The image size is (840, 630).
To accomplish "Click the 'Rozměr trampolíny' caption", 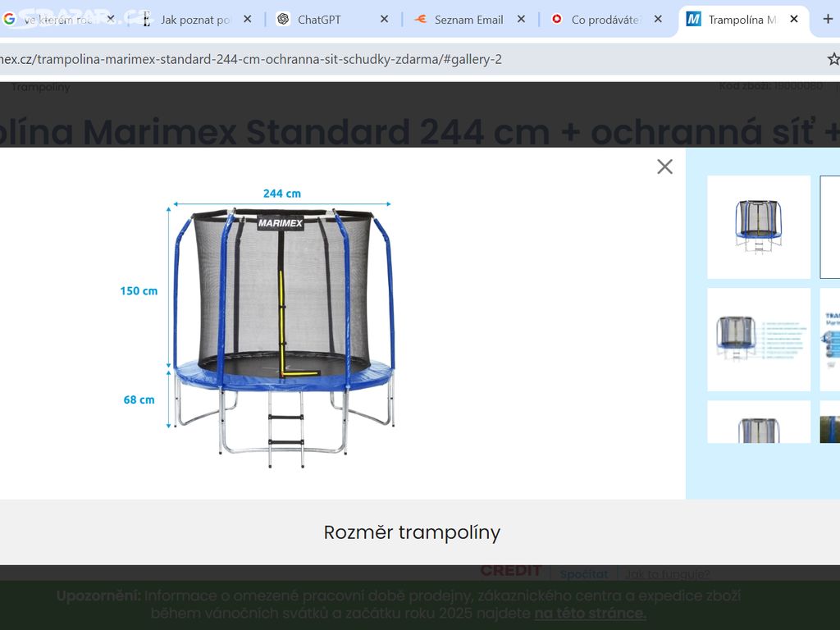I will 412,532.
